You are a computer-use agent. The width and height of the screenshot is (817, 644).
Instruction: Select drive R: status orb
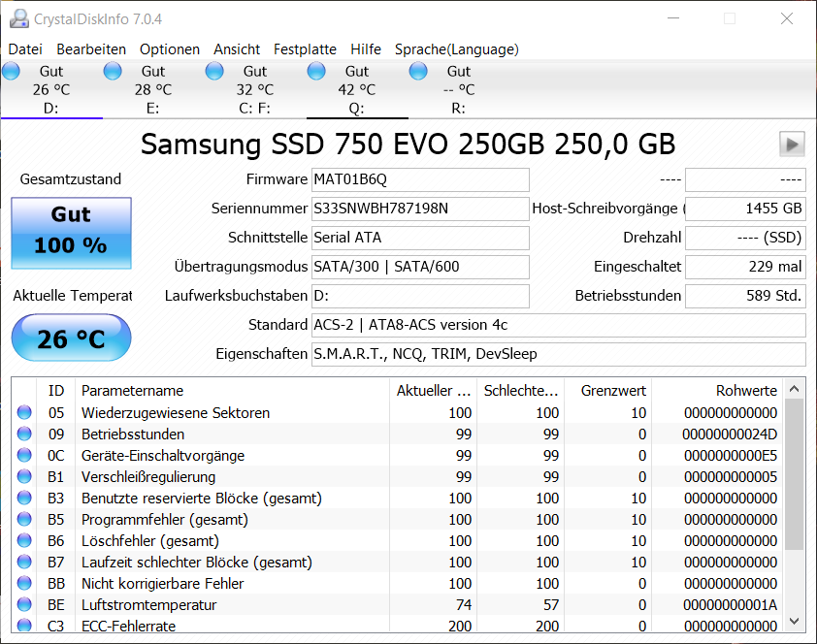(418, 72)
